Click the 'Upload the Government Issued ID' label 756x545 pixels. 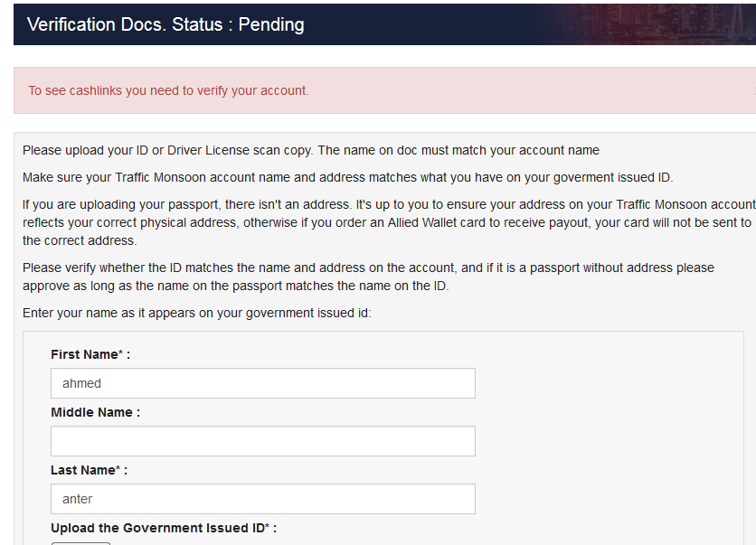[164, 528]
